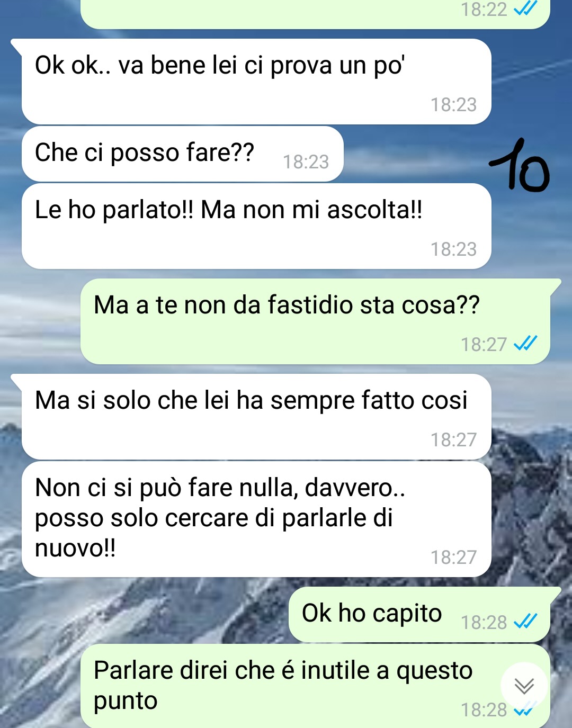Screen dimensions: 572x728
Task: Tap blue ticks beside 18:27 outgoing message
Action: point(525,344)
